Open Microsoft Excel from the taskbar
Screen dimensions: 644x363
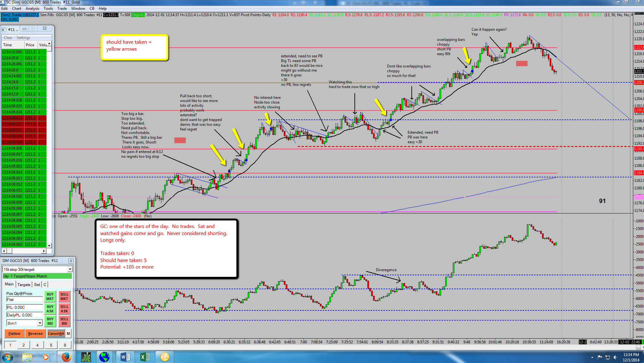click(145, 357)
